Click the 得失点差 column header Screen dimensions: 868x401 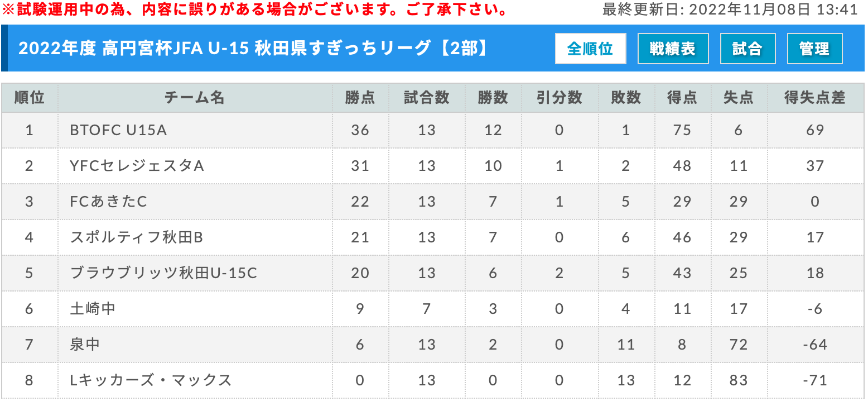pyautogui.click(x=815, y=98)
